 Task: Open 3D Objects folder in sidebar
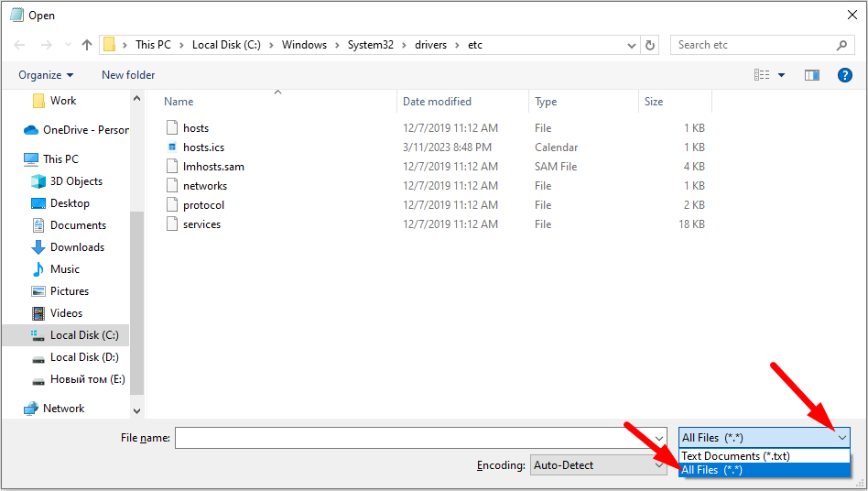76,181
